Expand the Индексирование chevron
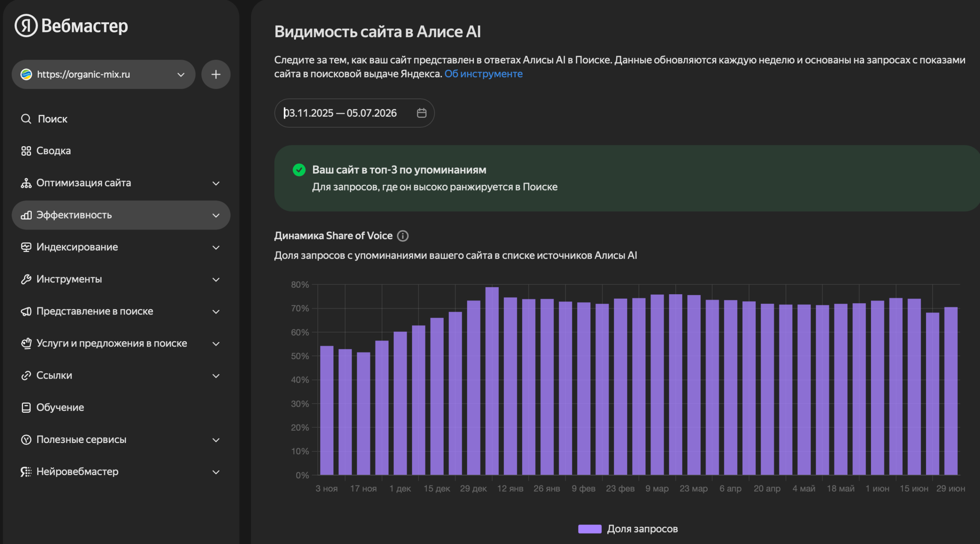Image resolution: width=980 pixels, height=544 pixels. pos(216,248)
